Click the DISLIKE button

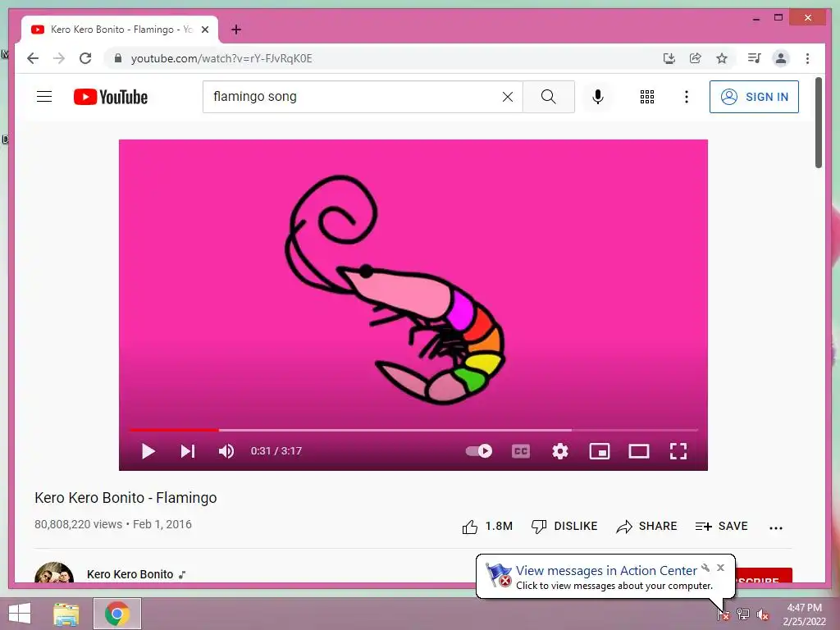tap(564, 527)
